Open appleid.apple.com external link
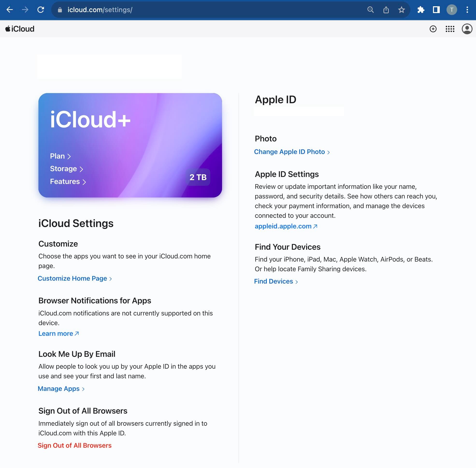The image size is (476, 468). pyautogui.click(x=286, y=226)
